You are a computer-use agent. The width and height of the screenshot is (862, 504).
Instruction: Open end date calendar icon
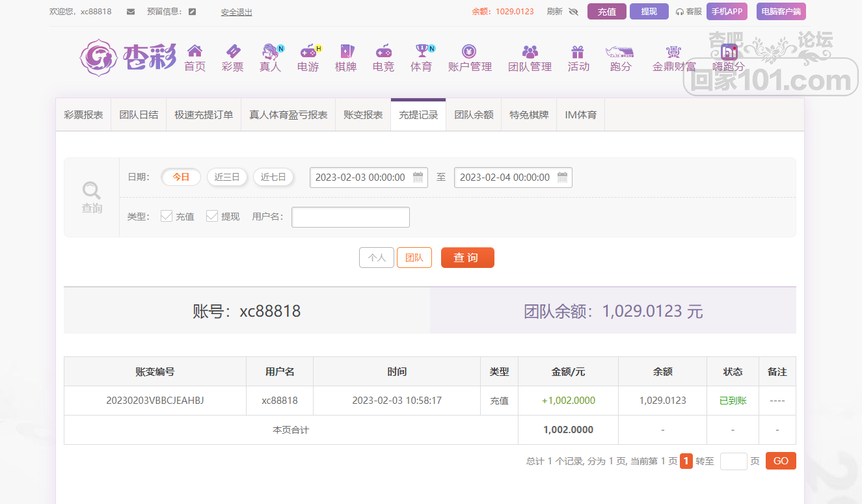click(563, 177)
